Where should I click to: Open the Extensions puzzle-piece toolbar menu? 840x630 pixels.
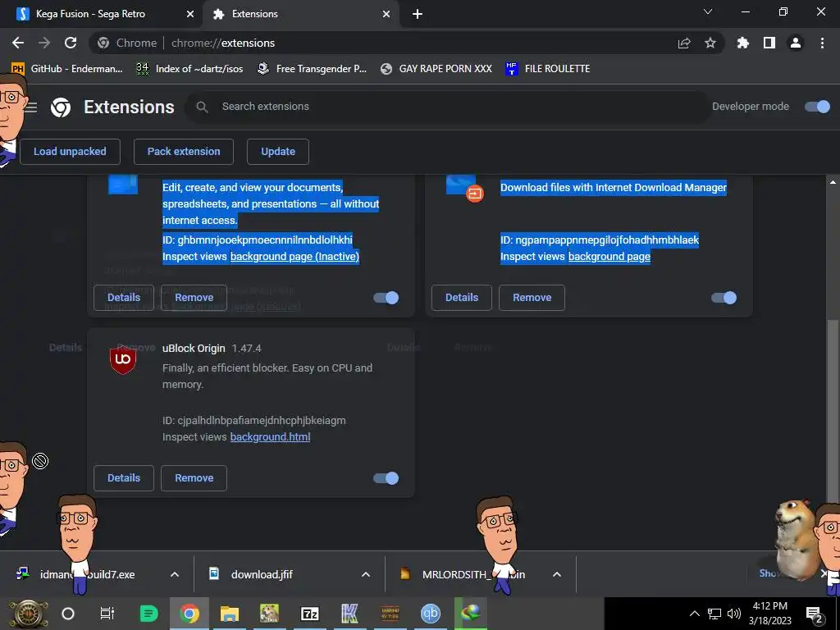click(742, 43)
